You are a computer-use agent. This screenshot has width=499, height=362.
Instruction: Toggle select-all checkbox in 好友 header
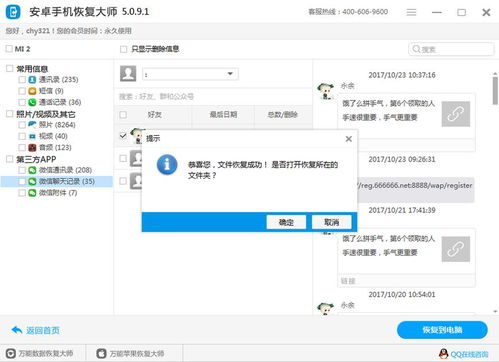123,115
